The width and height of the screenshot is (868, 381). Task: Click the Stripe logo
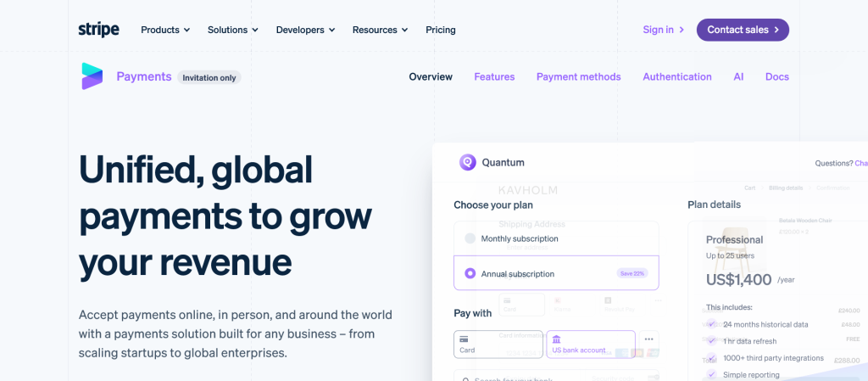point(98,30)
